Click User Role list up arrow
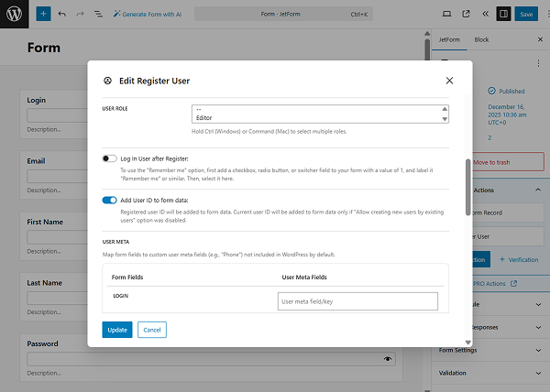 [445, 109]
